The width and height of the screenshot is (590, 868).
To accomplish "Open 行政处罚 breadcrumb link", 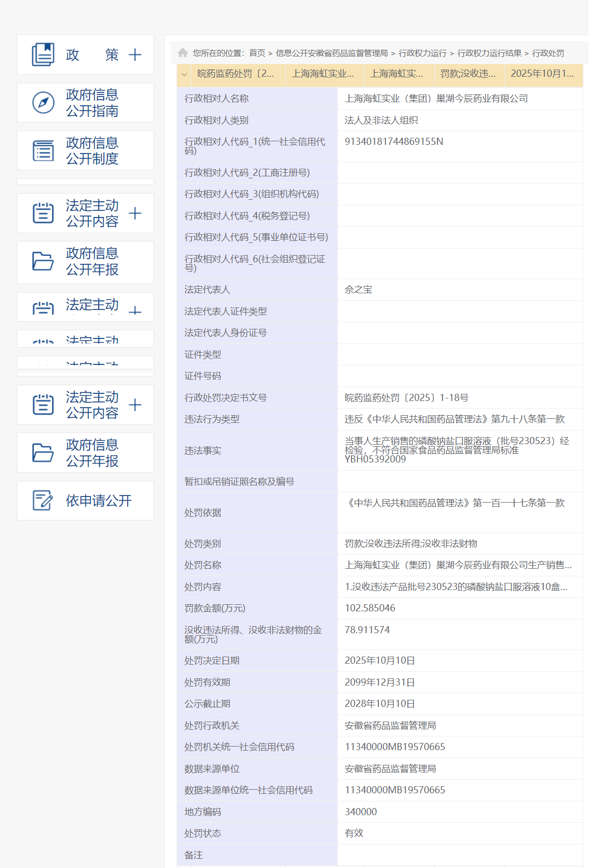I will pos(548,53).
